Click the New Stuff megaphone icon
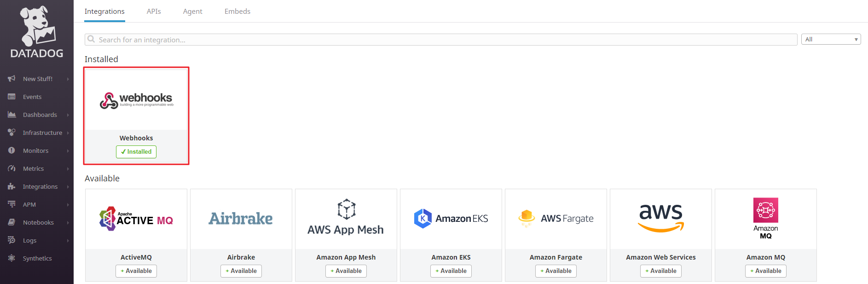 tap(12, 79)
